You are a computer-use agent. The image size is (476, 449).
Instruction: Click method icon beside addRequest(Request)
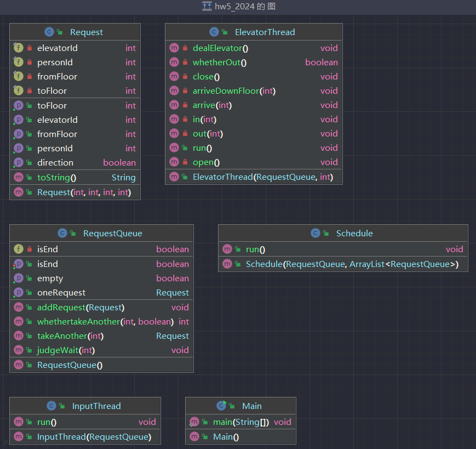pos(19,307)
